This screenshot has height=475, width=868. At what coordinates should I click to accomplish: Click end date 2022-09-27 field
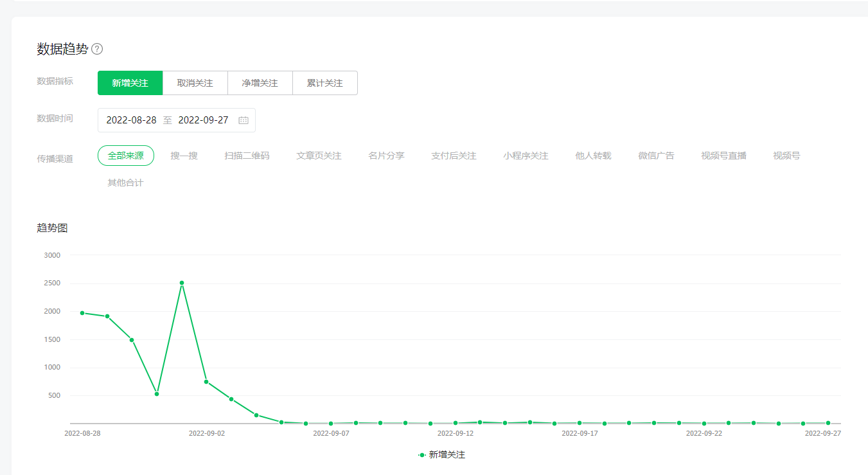coord(203,120)
